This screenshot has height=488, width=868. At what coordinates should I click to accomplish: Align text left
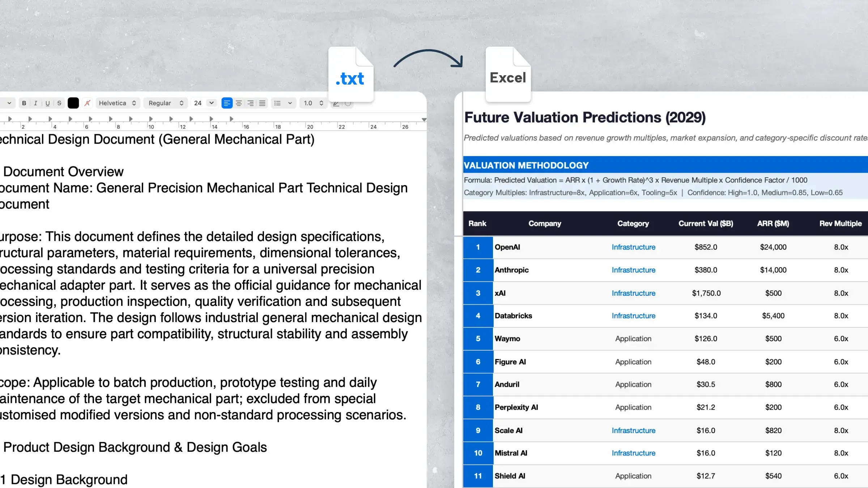click(x=227, y=103)
